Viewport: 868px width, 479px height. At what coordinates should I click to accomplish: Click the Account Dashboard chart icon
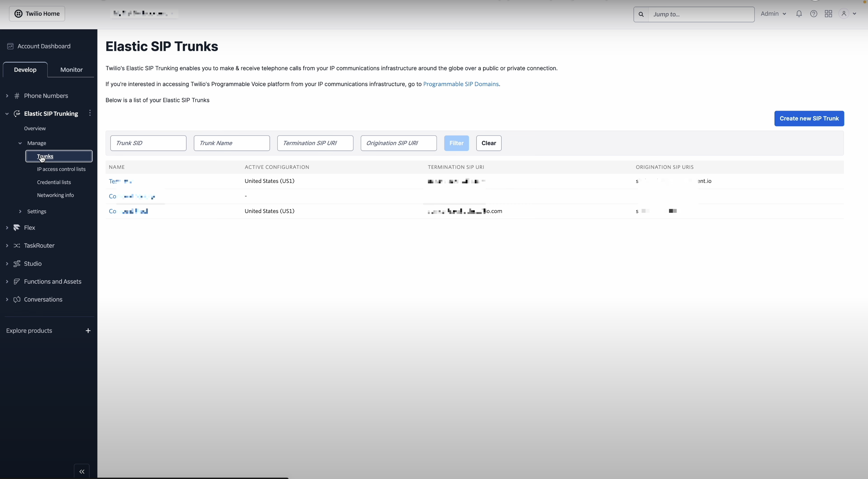point(10,46)
